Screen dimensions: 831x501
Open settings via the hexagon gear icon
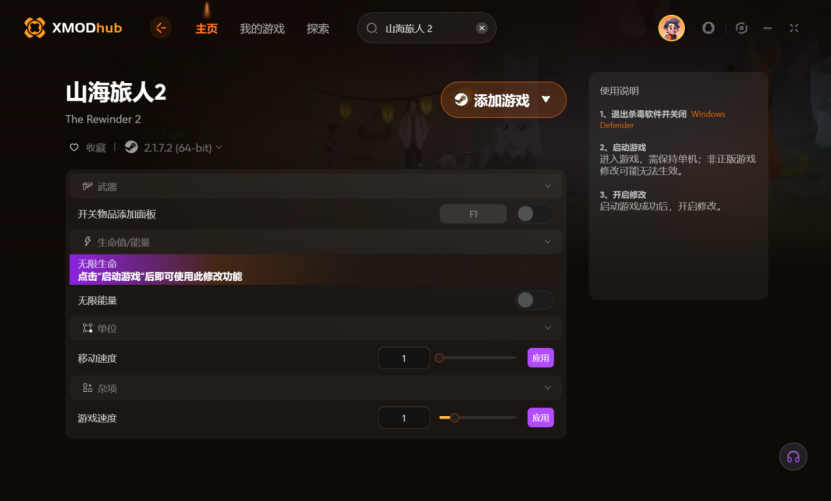(741, 28)
